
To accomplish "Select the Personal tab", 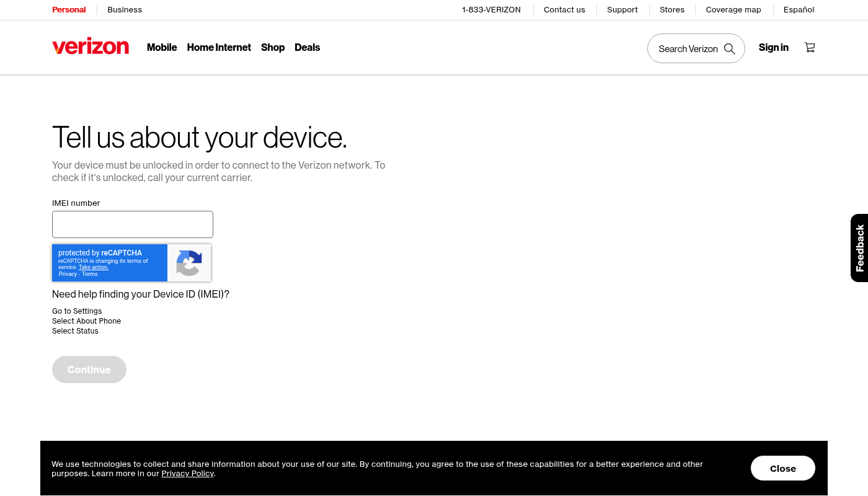I will (x=69, y=10).
